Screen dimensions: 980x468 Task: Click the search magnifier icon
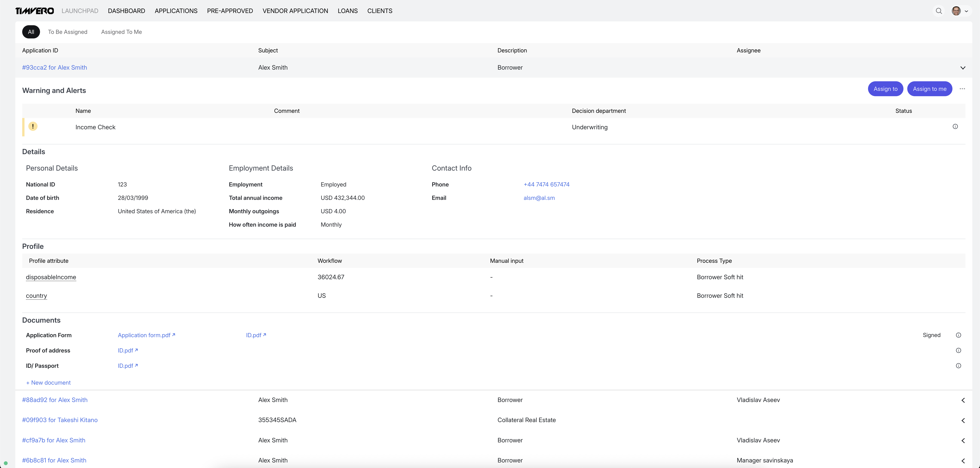coord(938,11)
